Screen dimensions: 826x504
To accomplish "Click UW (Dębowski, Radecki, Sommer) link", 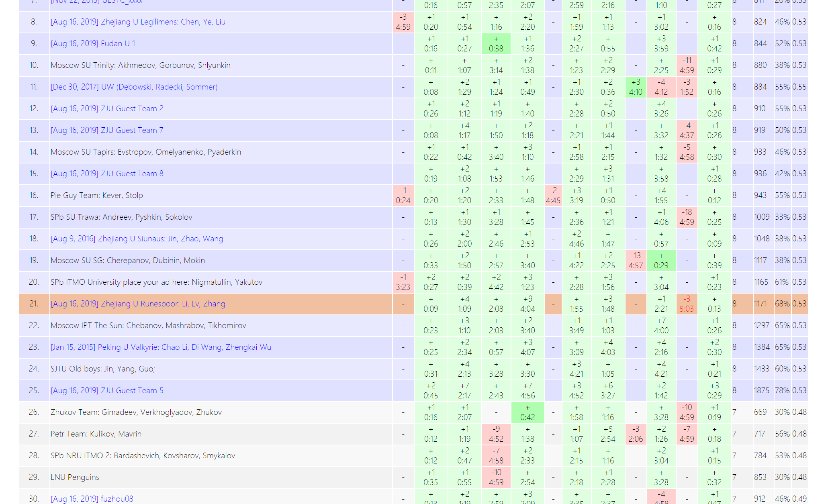I will click(134, 87).
